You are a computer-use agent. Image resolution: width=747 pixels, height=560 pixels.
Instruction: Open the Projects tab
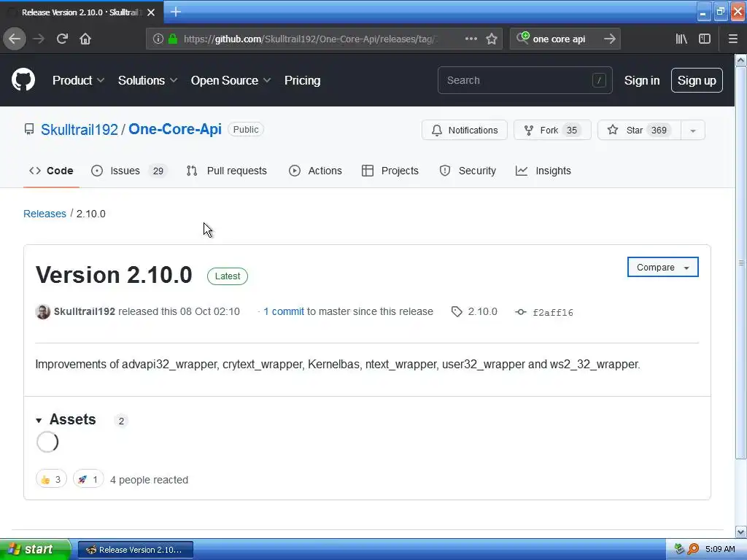tap(390, 171)
